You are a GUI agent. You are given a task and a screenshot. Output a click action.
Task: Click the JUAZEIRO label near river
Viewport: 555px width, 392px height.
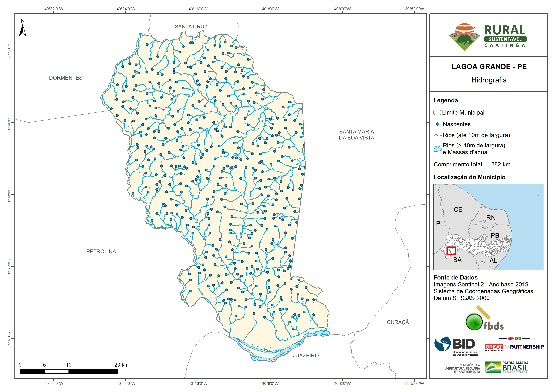[x=306, y=356]
